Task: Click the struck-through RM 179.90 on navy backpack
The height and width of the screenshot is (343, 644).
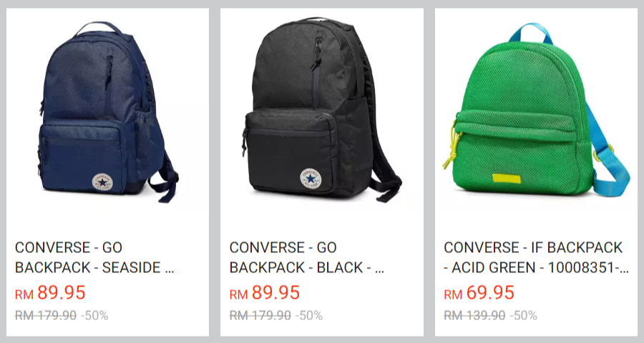Action: [46, 316]
